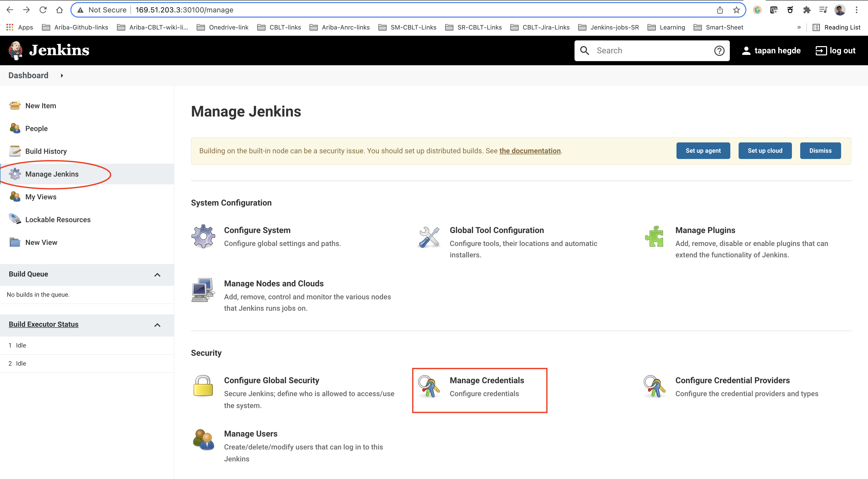Click the search help question mark icon
The image size is (868, 479).
click(x=719, y=50)
